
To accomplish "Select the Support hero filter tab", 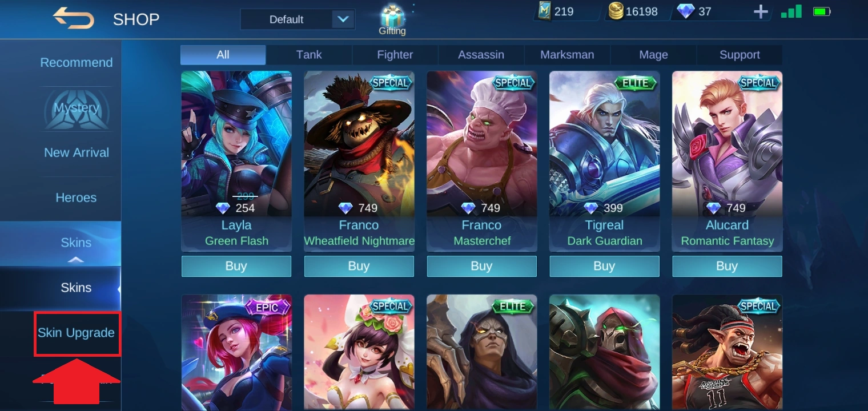I will 740,55.
